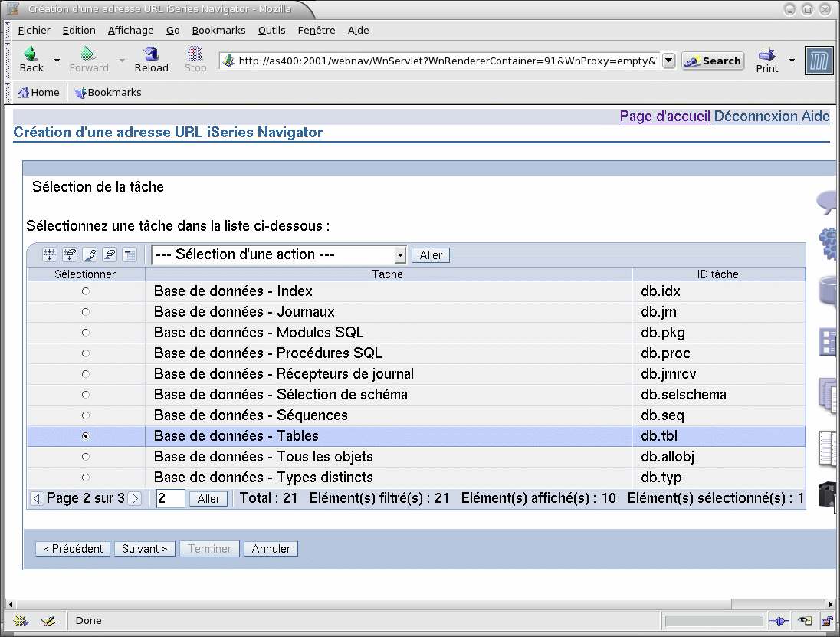
Task: Open the 'Sélection d'une action' dropdown
Action: (x=279, y=255)
